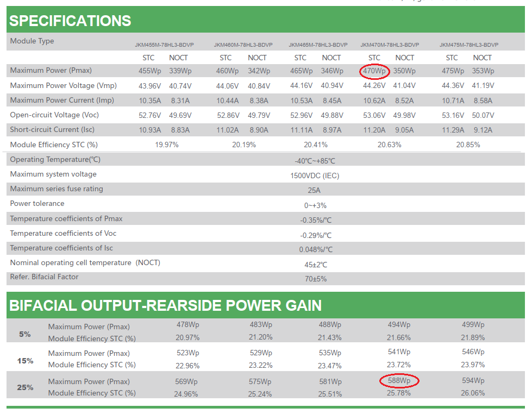The width and height of the screenshot is (532, 414).
Task: Click the 8.52A Imp value
Action: coord(404,101)
